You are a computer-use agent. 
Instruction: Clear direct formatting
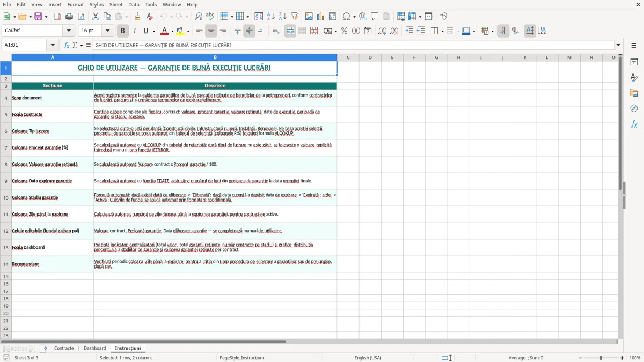[x=149, y=17]
